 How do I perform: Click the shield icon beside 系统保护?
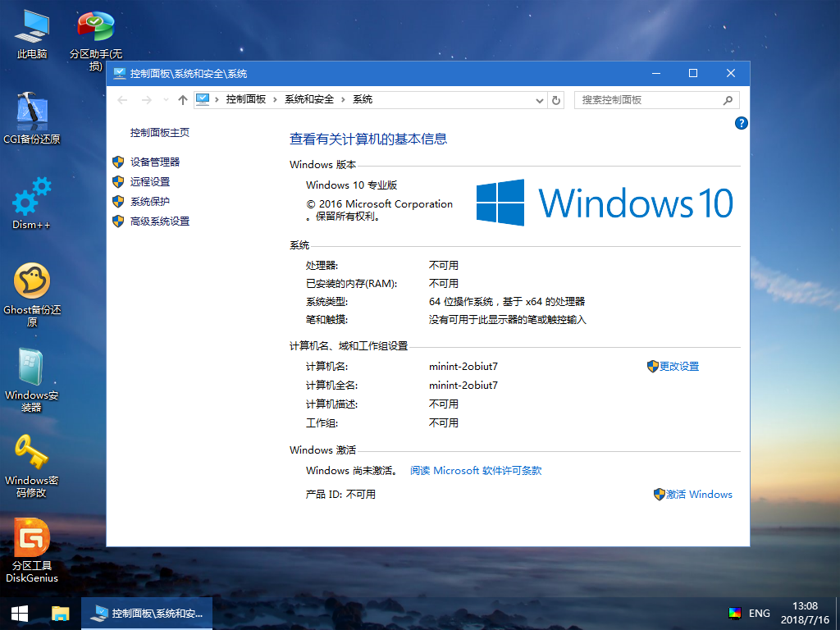tap(118, 202)
